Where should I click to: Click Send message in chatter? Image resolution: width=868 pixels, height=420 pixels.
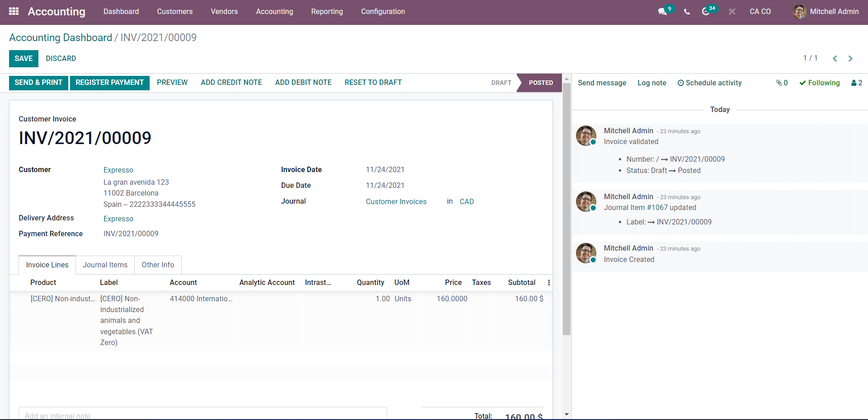(602, 83)
